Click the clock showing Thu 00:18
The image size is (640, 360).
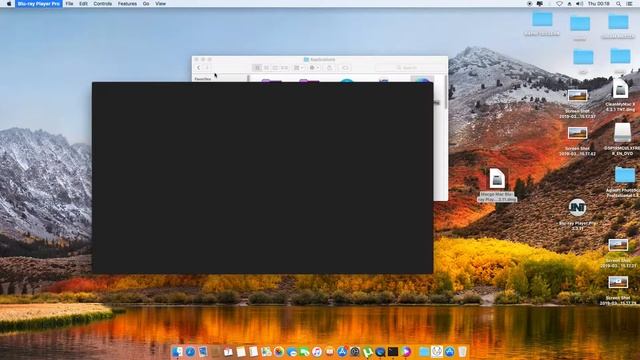(598, 4)
